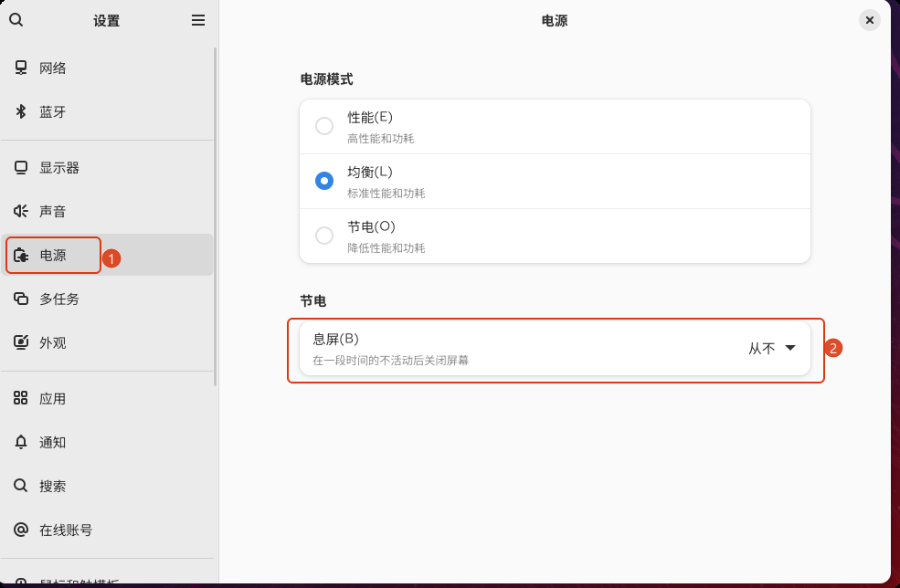Click the 节电 section heading
The image size is (900, 588).
tap(313, 300)
